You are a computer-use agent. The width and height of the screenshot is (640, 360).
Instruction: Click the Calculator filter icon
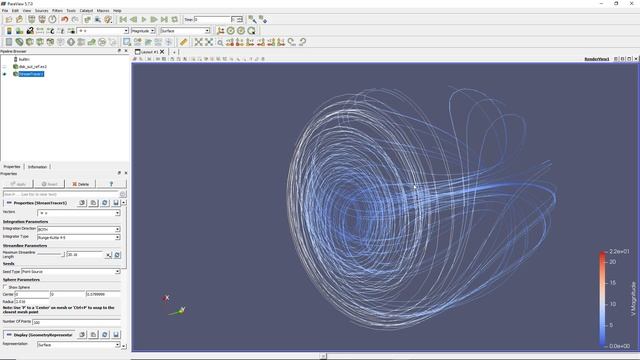[x=9, y=42]
